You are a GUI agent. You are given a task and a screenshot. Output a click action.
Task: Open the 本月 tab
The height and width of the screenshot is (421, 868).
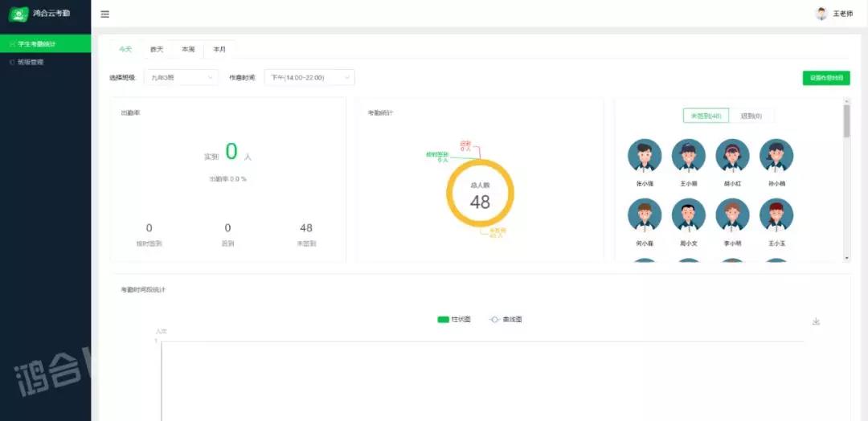click(219, 49)
